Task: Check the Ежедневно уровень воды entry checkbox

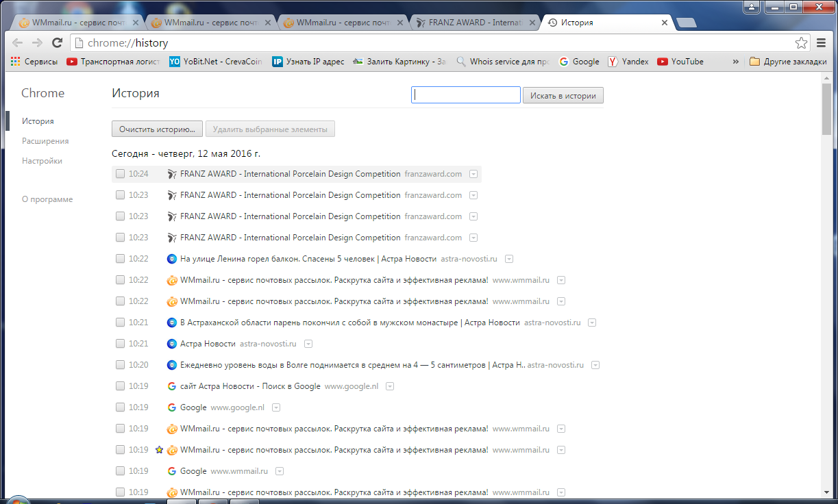Action: point(120,365)
